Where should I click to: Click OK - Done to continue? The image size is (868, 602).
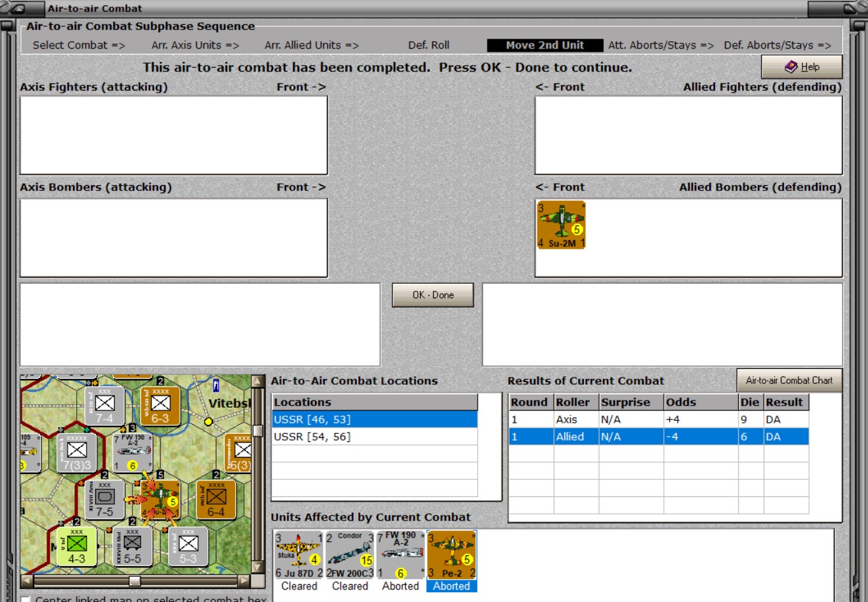(433, 295)
